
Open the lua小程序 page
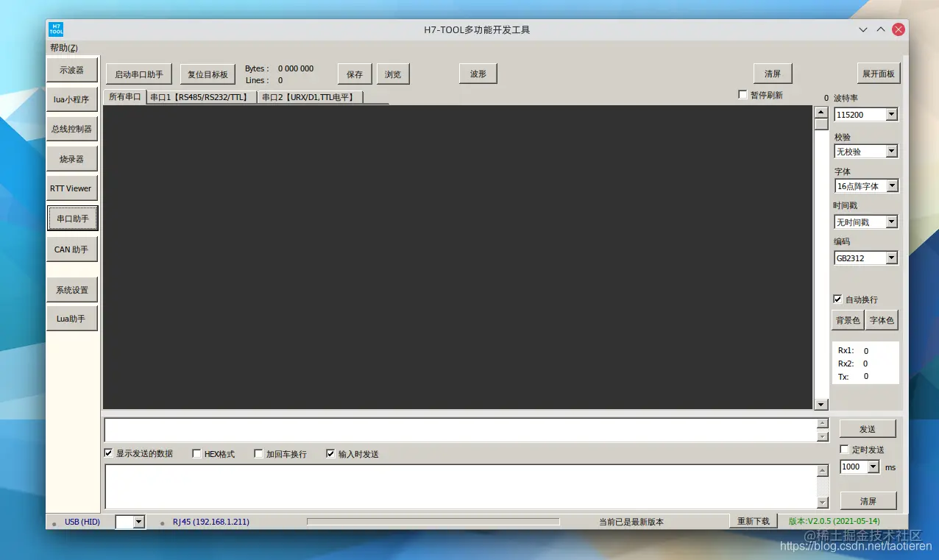[72, 99]
